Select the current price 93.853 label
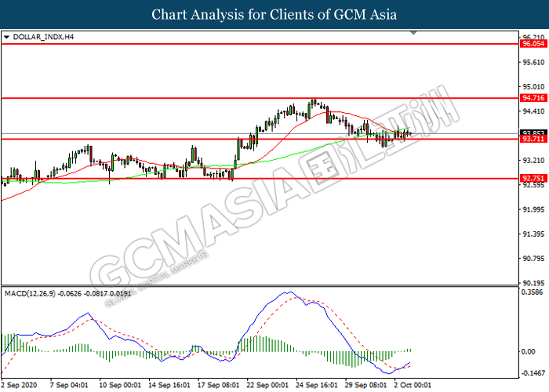Screen dimensions: 549x392 point(533,133)
